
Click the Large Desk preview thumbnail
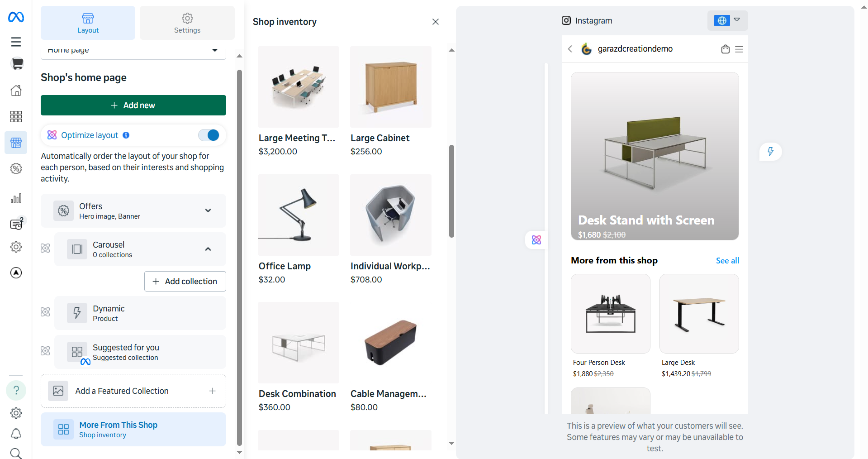coord(699,313)
